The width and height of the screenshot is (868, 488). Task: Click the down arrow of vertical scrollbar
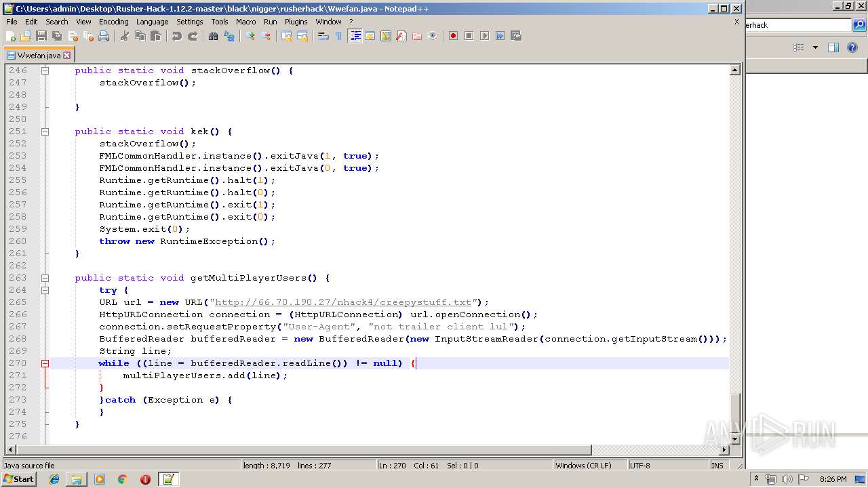735,439
